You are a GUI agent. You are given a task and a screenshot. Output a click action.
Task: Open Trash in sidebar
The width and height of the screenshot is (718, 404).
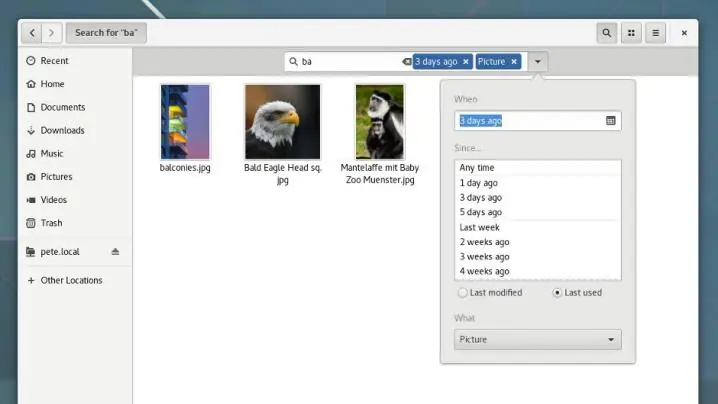(x=76, y=223)
